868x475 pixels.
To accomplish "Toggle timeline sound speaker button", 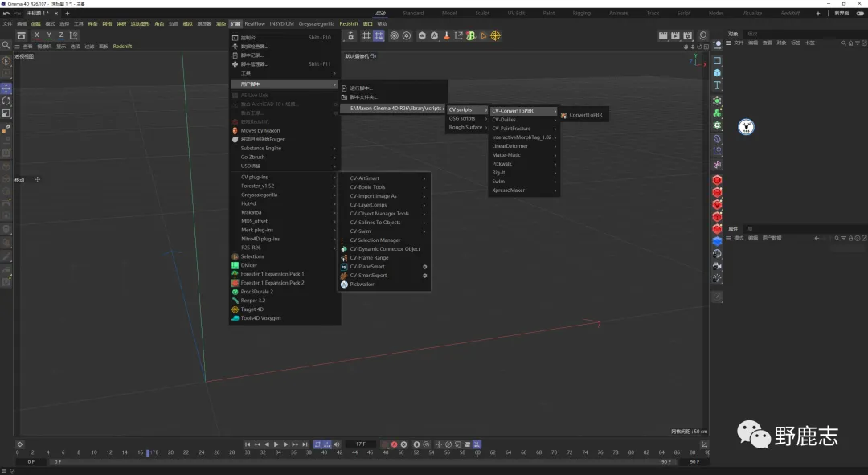I will tap(337, 444).
